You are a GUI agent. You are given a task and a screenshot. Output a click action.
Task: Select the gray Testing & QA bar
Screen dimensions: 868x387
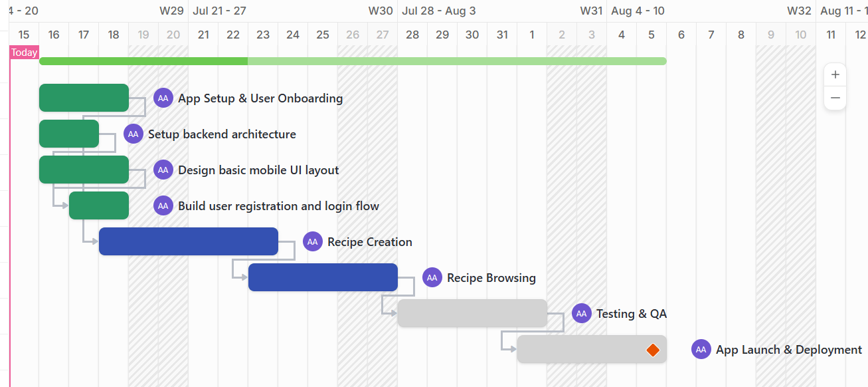472,313
